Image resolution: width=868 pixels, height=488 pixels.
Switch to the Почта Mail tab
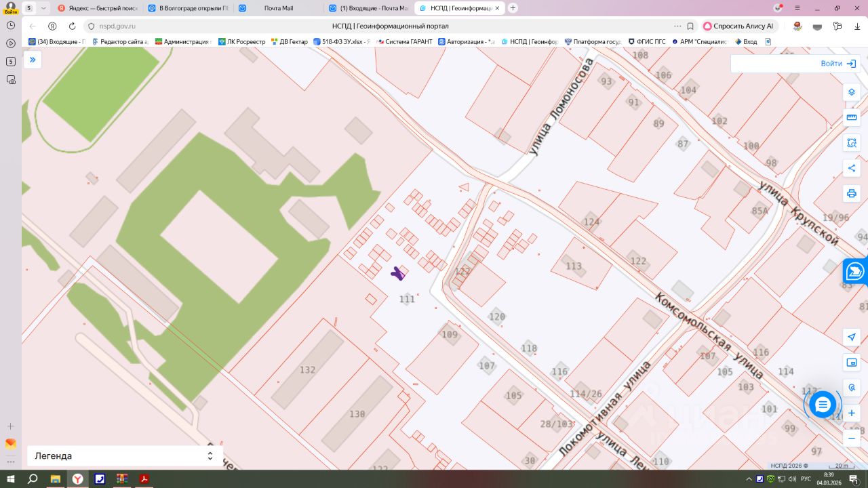point(278,8)
